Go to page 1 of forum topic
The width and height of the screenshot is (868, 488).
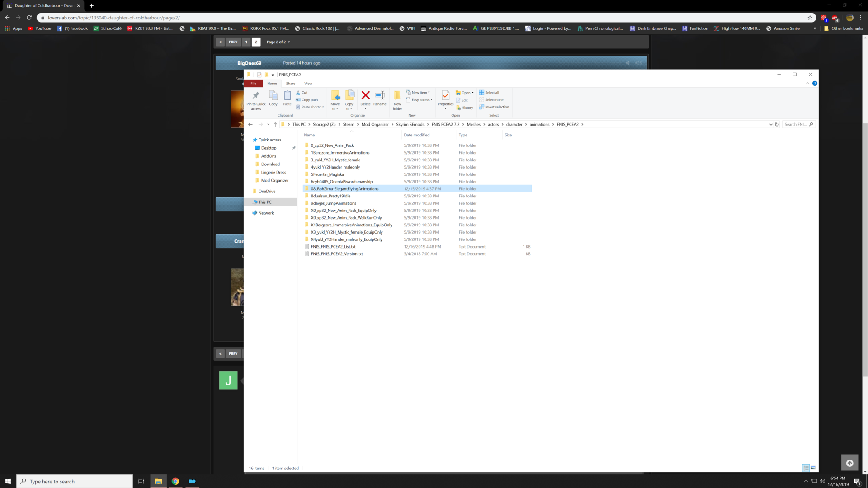[x=246, y=42]
